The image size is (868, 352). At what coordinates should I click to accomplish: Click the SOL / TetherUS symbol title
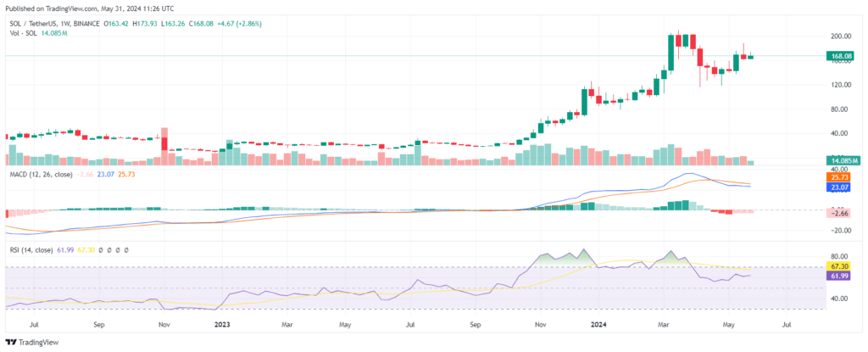33,24
